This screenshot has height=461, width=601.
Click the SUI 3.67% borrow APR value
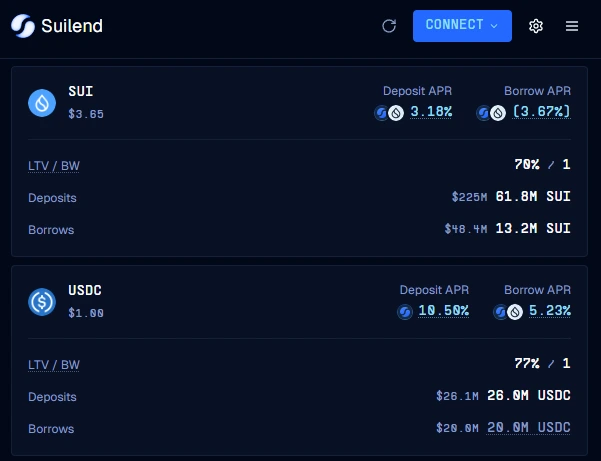pyautogui.click(x=541, y=112)
